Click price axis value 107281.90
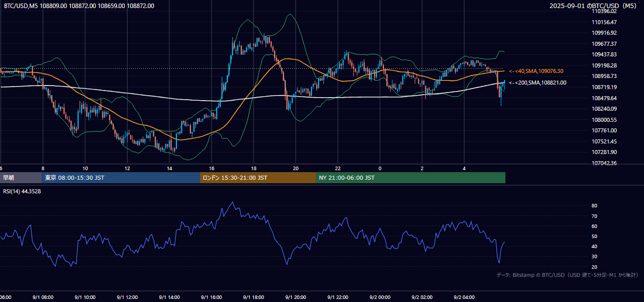Screen dimensions: 644x302 tap(604, 152)
